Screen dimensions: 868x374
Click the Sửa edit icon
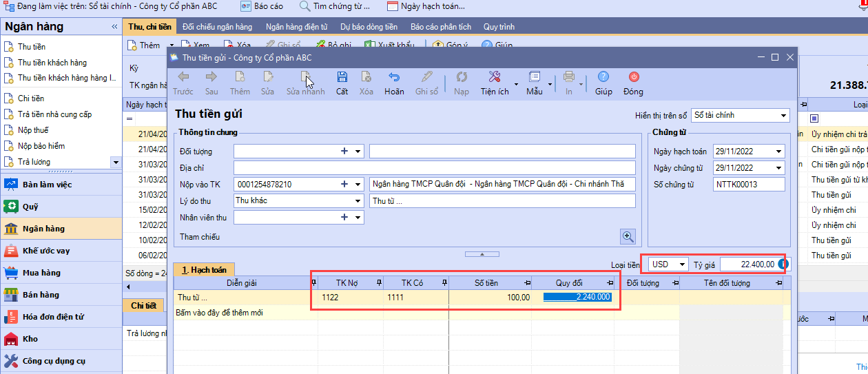click(267, 77)
